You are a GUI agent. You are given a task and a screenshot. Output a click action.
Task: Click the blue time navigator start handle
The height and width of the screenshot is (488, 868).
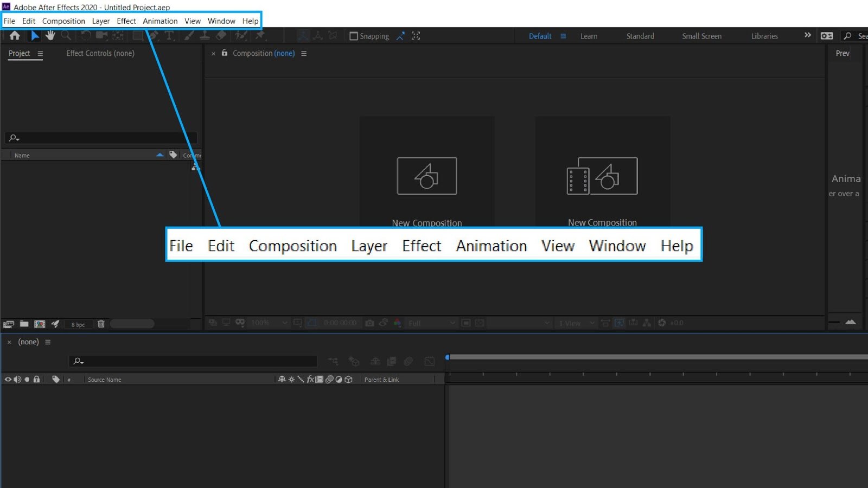coord(447,357)
